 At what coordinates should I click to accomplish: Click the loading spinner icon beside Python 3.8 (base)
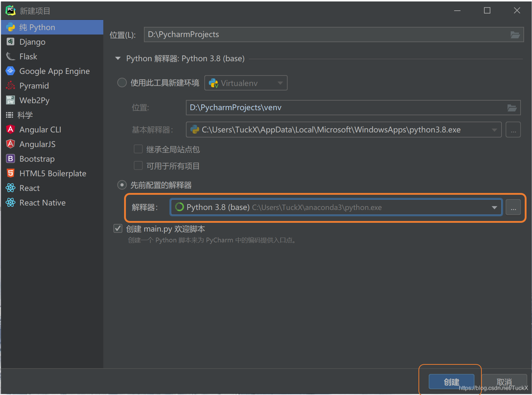point(179,207)
